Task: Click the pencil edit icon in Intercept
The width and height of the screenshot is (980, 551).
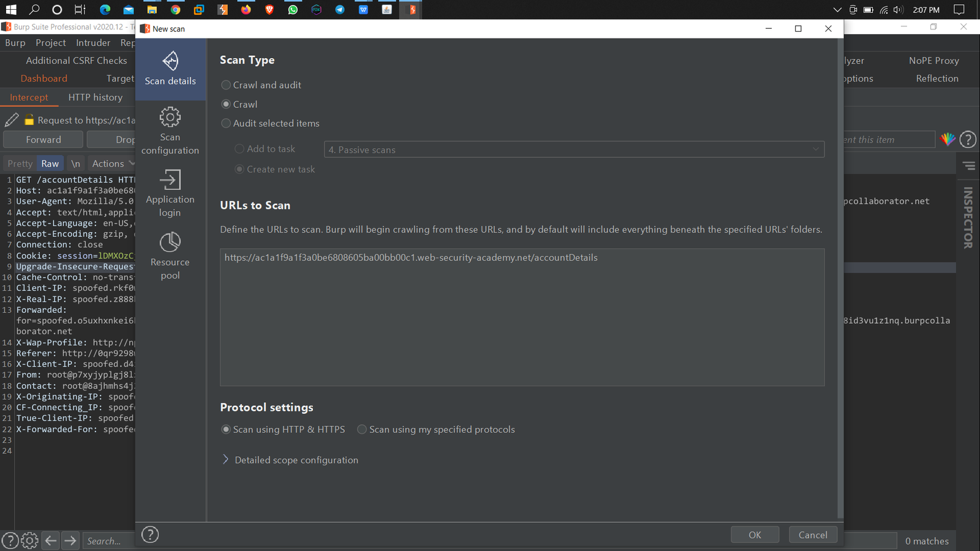Action: coord(12,120)
